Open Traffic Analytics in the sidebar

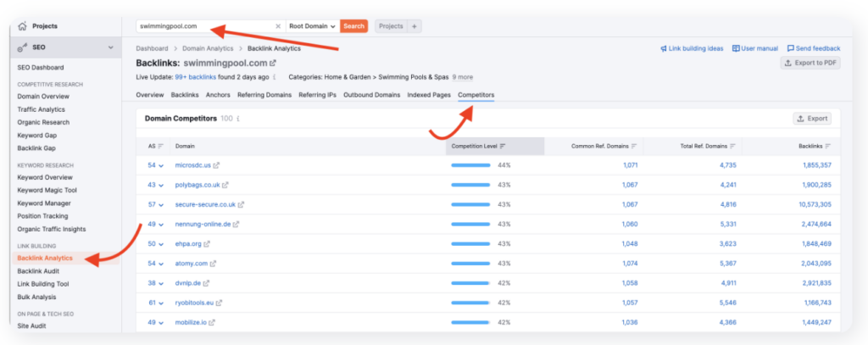pos(41,109)
